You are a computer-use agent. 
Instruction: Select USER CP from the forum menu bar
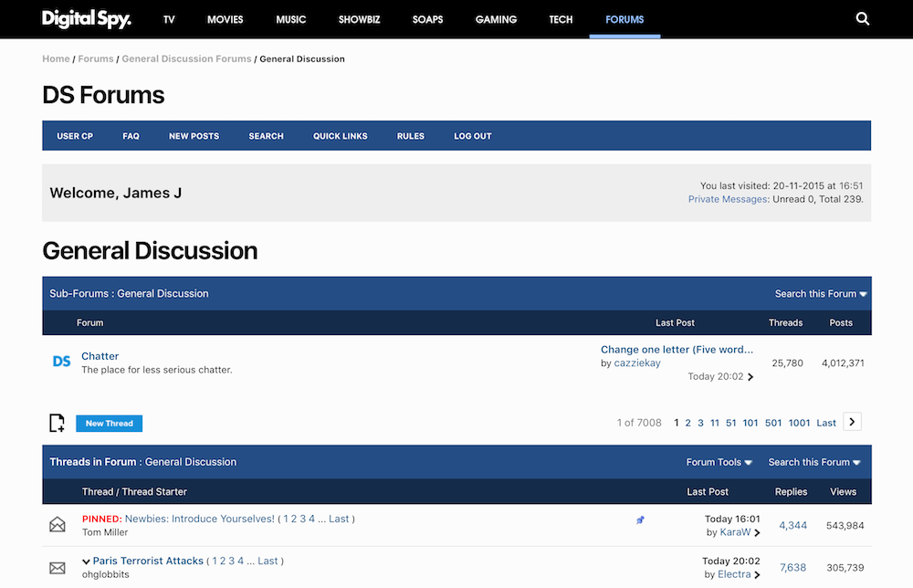[75, 135]
